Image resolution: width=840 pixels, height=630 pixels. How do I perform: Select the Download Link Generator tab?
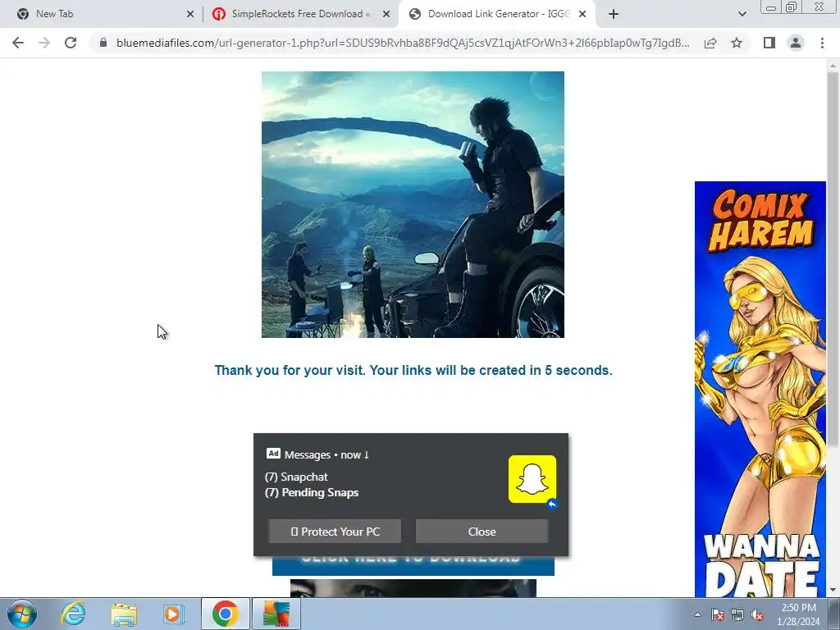498,14
